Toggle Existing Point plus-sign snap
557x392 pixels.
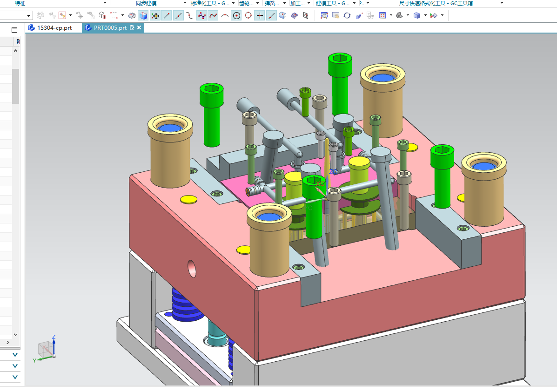click(260, 16)
